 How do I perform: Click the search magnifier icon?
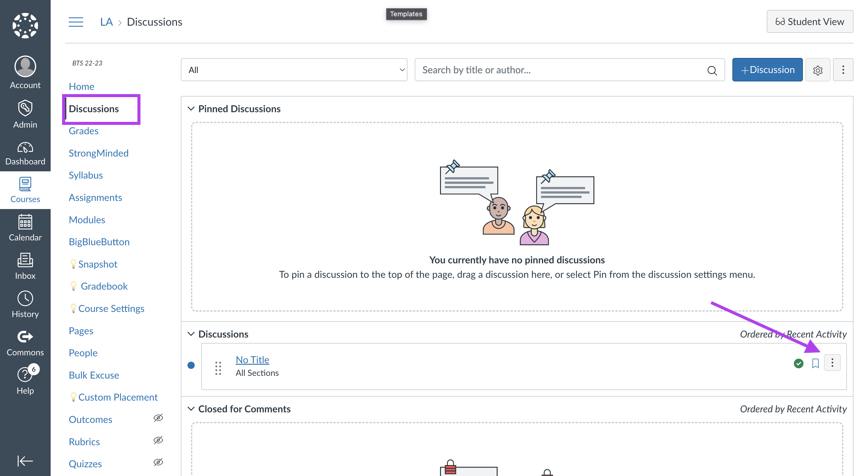click(712, 70)
